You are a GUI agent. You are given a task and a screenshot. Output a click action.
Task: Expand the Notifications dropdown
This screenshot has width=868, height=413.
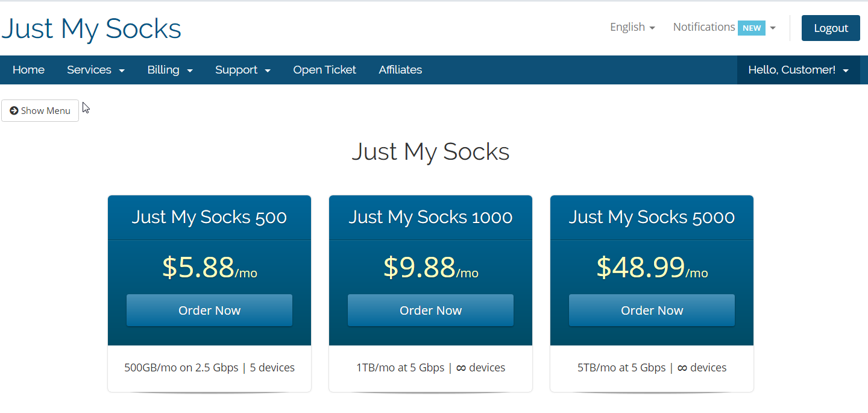723,27
